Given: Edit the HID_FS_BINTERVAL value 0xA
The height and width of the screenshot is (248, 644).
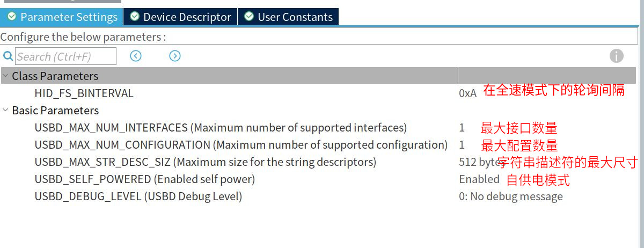Looking at the screenshot, I should (468, 93).
